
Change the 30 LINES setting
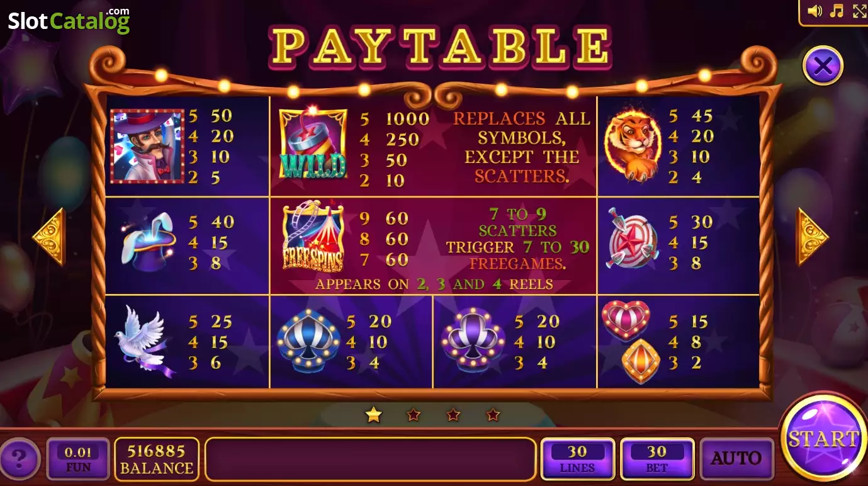[577, 459]
